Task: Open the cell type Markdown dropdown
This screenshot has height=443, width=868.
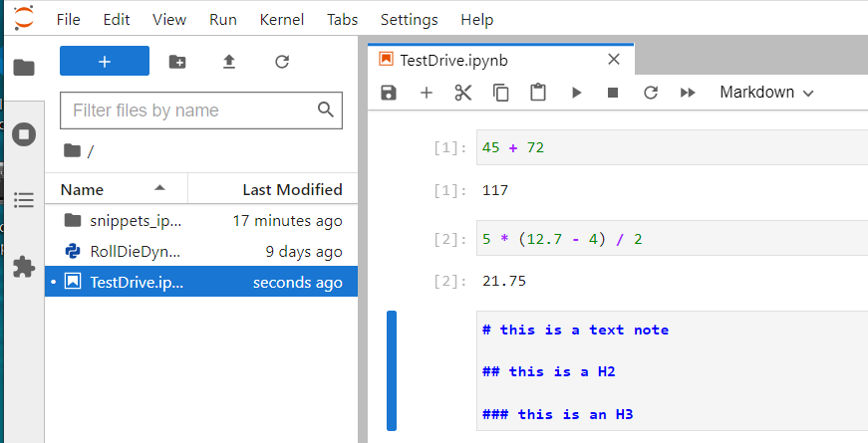Action: click(x=766, y=93)
